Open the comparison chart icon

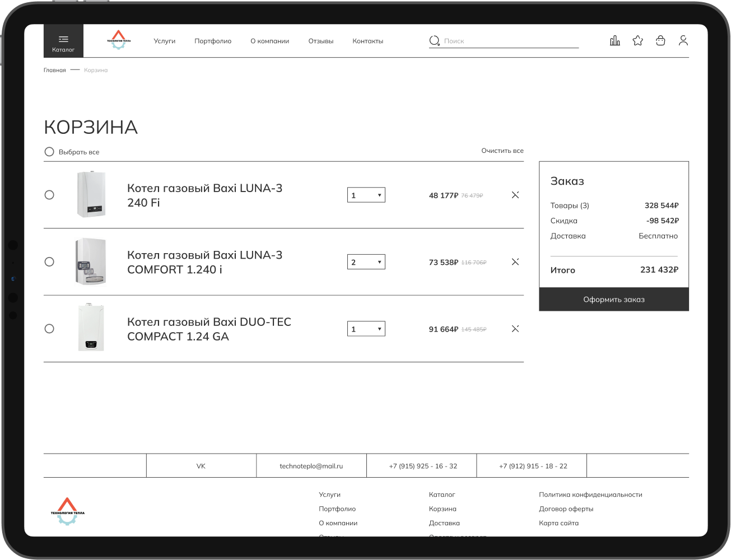pyautogui.click(x=615, y=40)
